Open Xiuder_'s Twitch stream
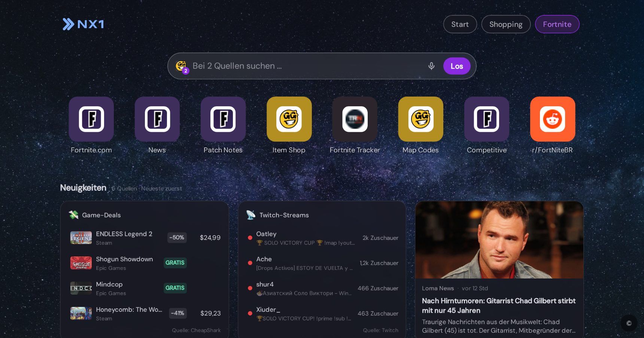The image size is (644, 338). (x=323, y=313)
